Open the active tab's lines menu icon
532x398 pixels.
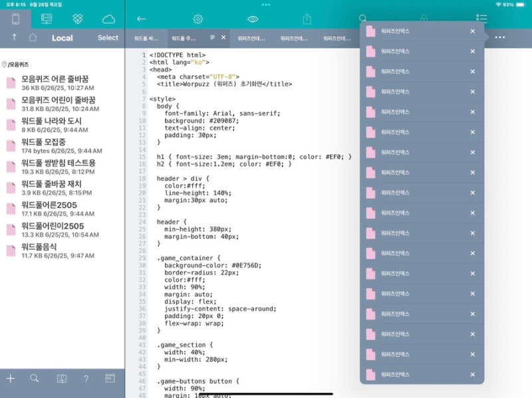click(212, 37)
